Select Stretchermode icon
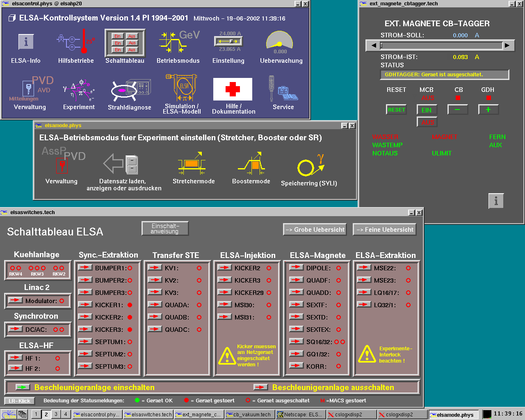Viewport: 525px width, 420px height. point(192,164)
